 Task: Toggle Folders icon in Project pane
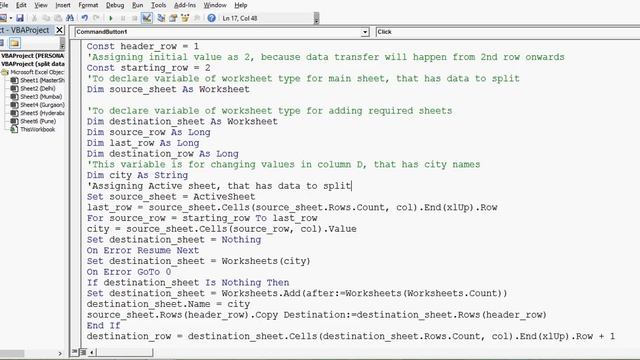15,43
